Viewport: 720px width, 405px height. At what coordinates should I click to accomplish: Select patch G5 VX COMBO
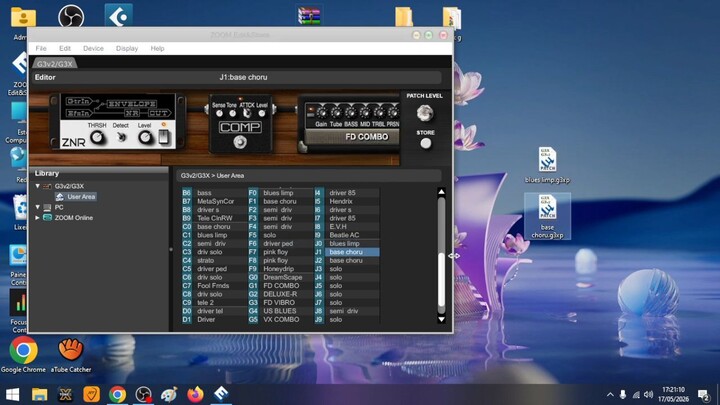[x=281, y=319]
